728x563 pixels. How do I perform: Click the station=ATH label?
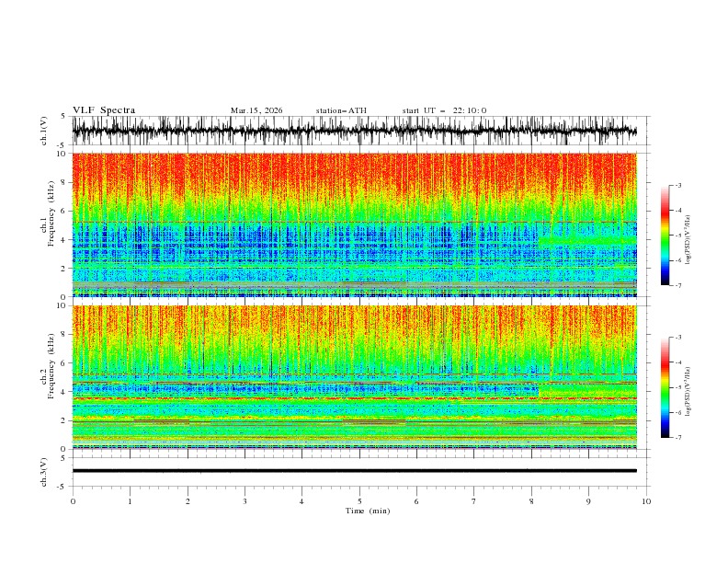coord(341,110)
